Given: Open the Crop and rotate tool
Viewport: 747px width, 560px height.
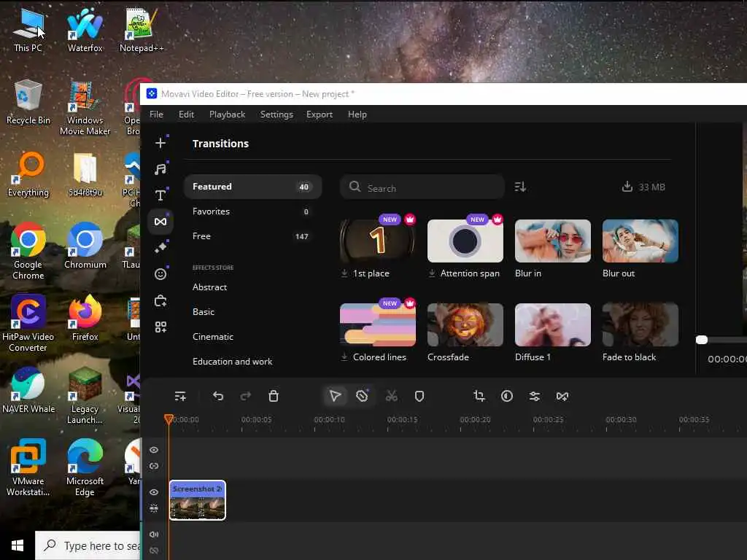Looking at the screenshot, I should tap(479, 396).
